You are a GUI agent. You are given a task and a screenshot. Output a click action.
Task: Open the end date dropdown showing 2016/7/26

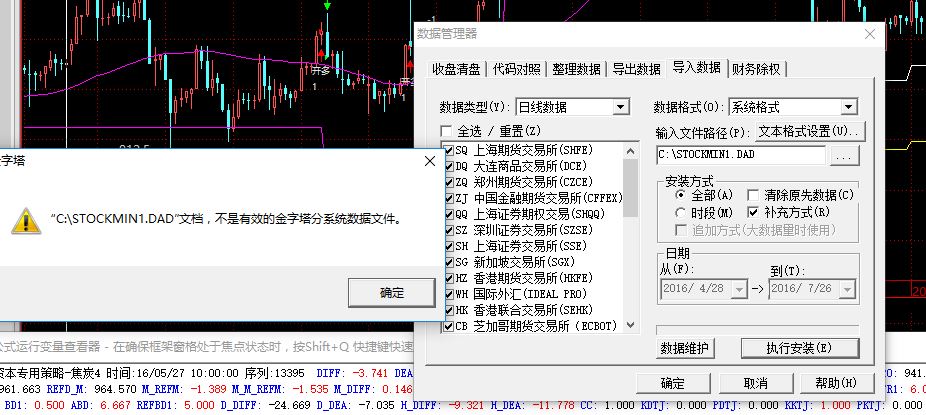pos(848,289)
